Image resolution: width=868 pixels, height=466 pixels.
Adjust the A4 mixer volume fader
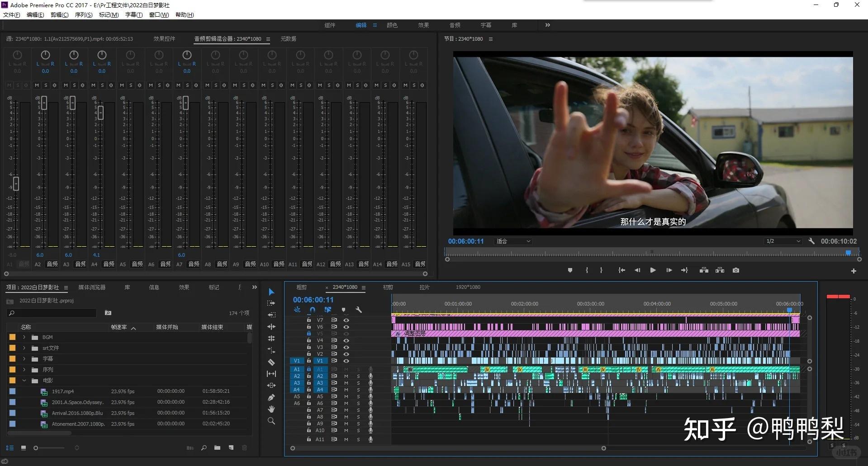click(100, 113)
